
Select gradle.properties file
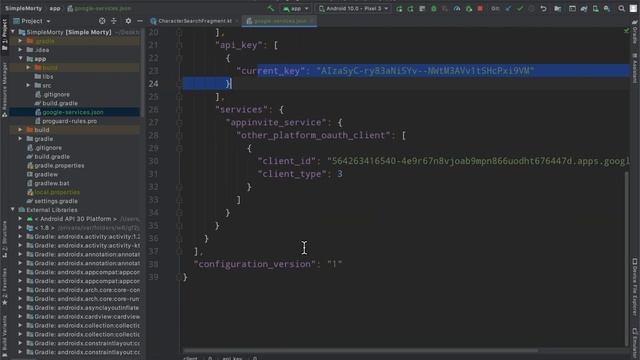point(56,165)
